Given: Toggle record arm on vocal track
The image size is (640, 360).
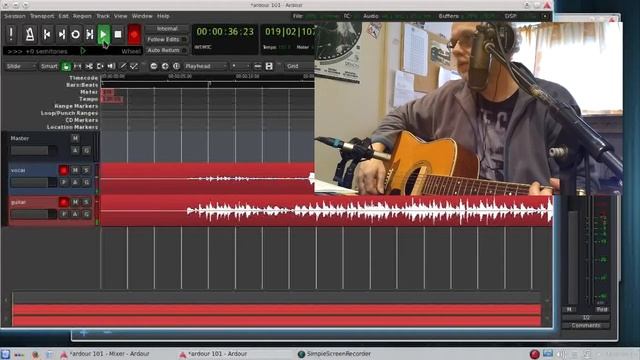Looking at the screenshot, I should [x=64, y=170].
